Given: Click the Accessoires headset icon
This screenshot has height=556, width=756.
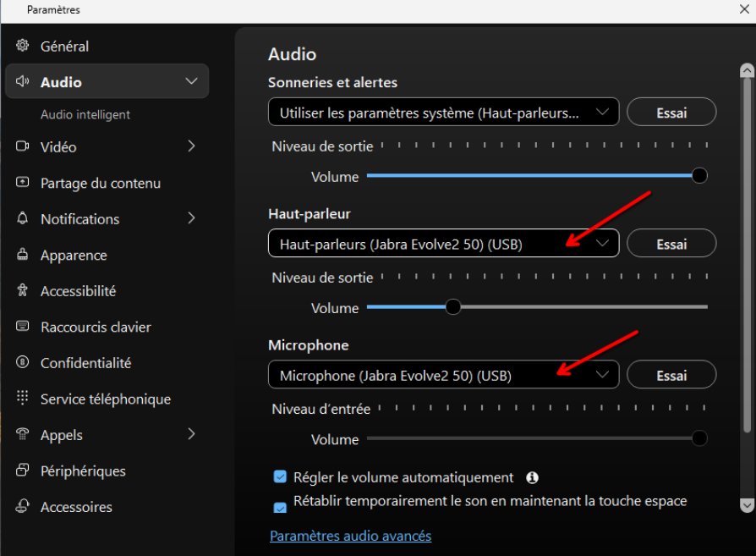Looking at the screenshot, I should 22,505.
